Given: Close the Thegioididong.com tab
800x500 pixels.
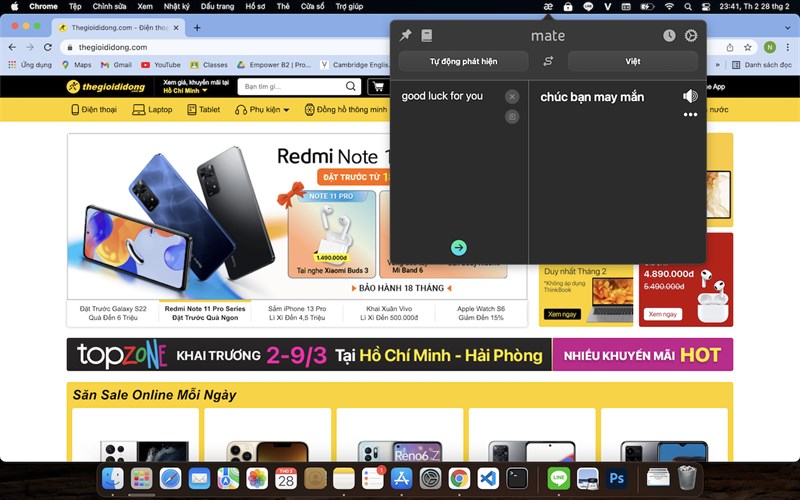Looking at the screenshot, I should coord(176,28).
